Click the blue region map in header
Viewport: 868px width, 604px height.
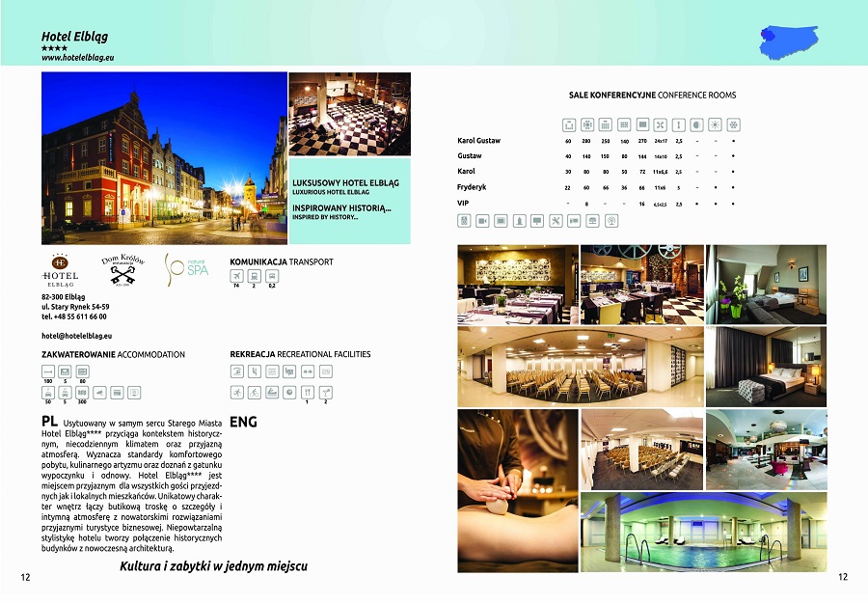(x=789, y=41)
